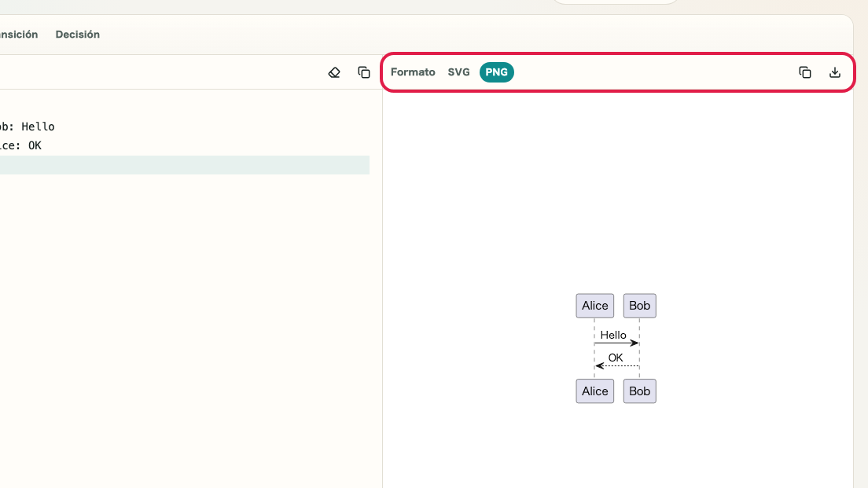This screenshot has height=488, width=868.
Task: Click the 'OK' reply label in the diagram
Action: click(x=616, y=358)
